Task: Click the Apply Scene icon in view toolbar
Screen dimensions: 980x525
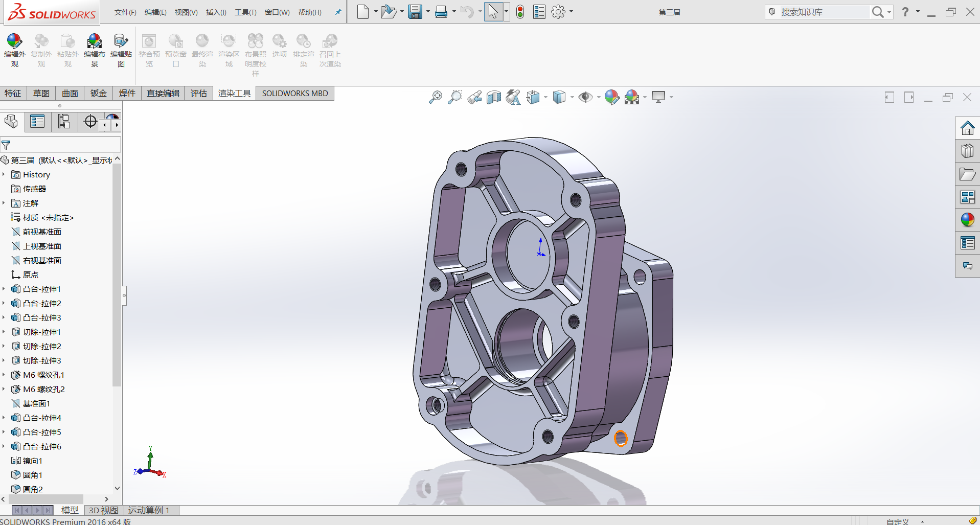Action: 632,97
